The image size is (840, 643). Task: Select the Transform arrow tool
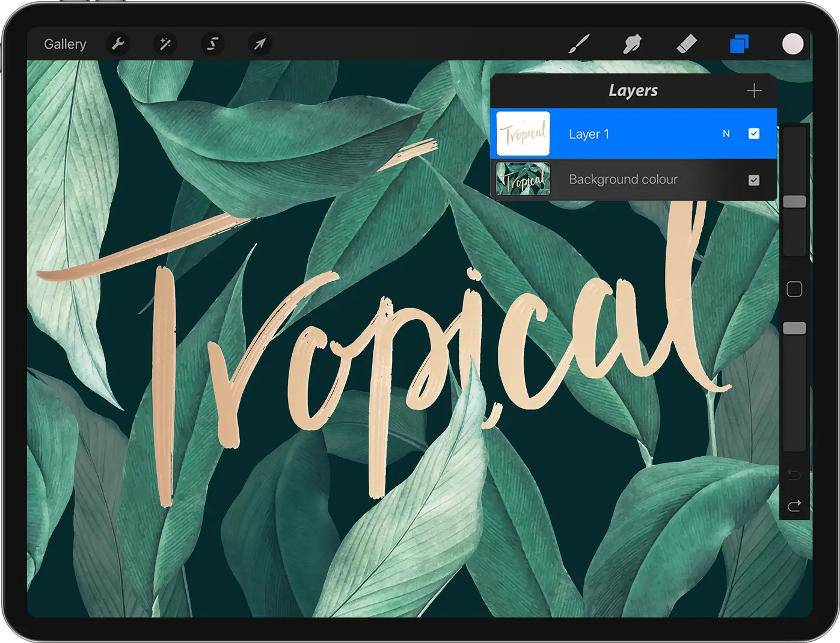(x=259, y=43)
